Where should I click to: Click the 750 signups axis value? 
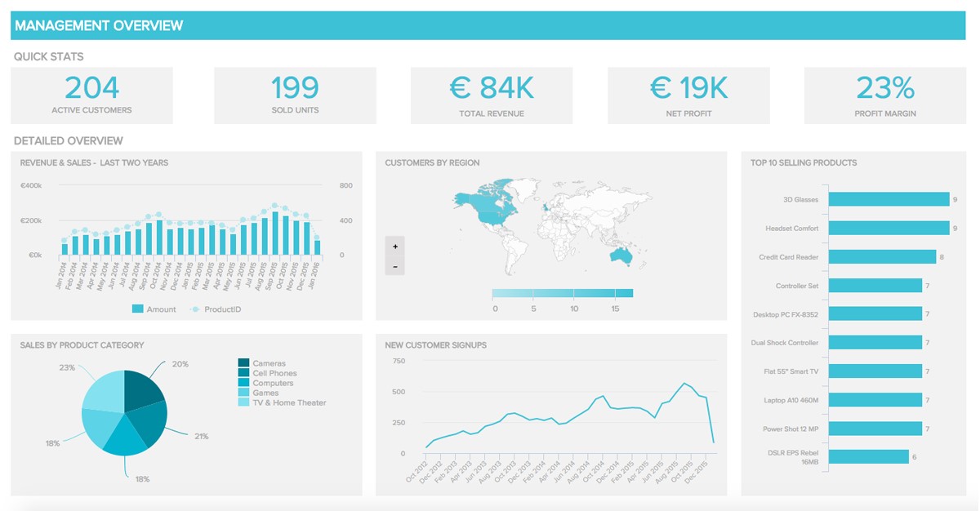coord(399,361)
